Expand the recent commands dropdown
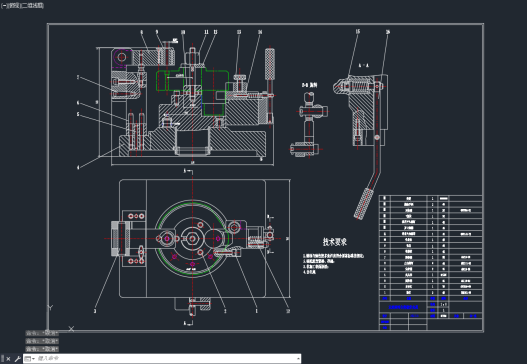Screen dimensions: 527x364 [x=30, y=359]
